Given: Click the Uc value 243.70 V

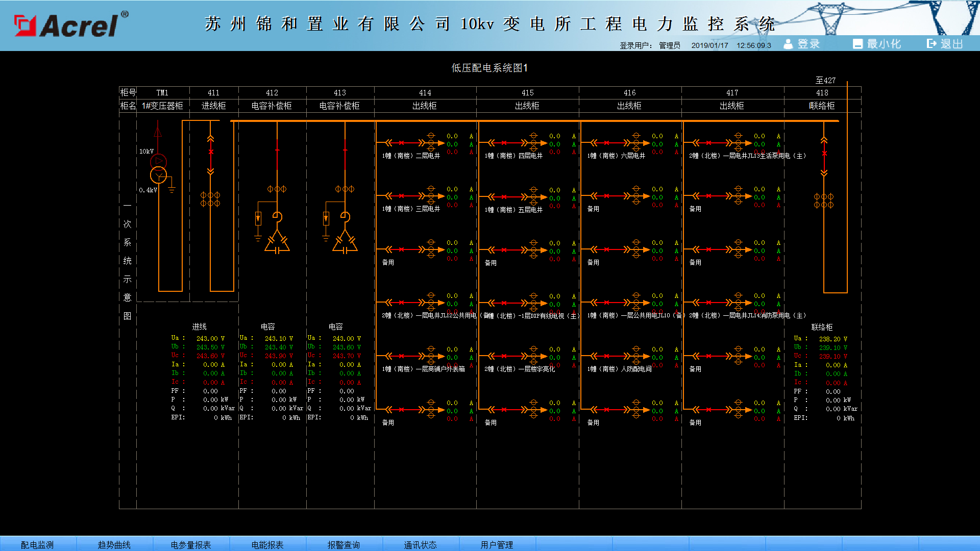Looking at the screenshot, I should click(x=347, y=356).
